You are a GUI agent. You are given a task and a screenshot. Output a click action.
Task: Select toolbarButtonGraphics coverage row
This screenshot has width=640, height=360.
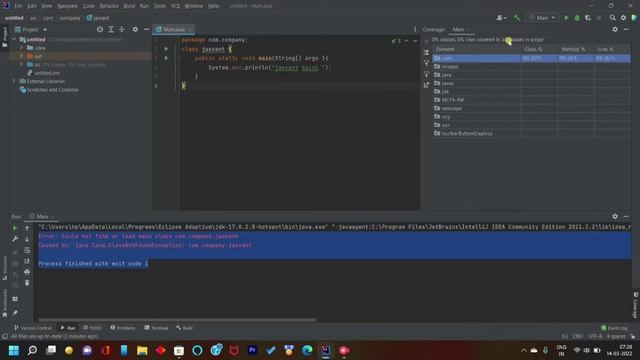click(531, 133)
